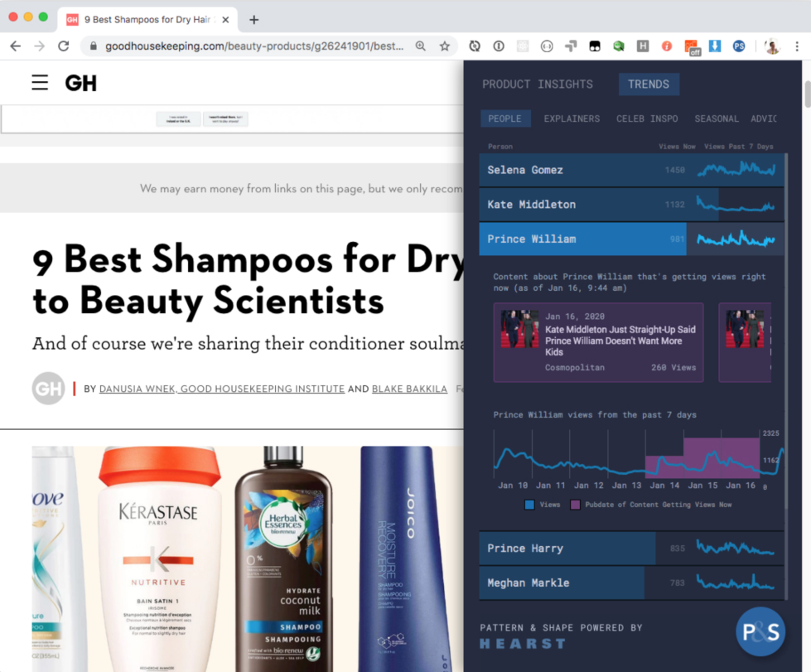The image size is (811, 672).
Task: Open the zoom magnifier in address bar
Action: 421,46
